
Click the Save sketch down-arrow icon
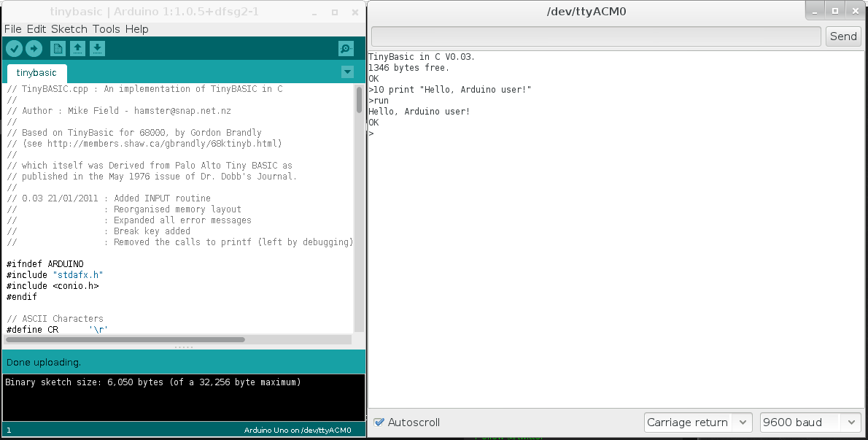[97, 49]
